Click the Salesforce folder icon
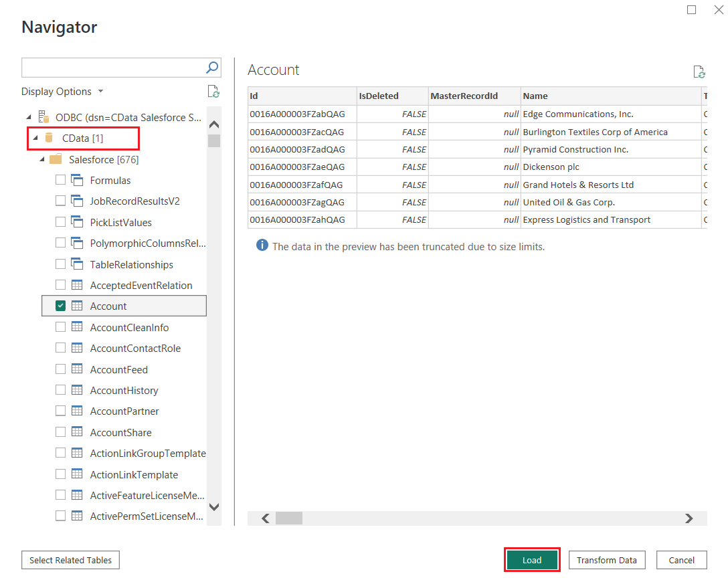The image size is (728, 580). [56, 159]
